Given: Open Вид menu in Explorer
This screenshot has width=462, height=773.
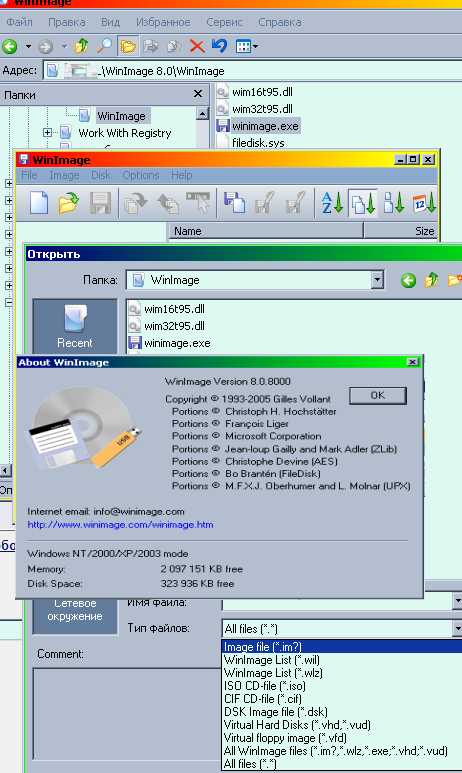Looking at the screenshot, I should (x=110, y=22).
